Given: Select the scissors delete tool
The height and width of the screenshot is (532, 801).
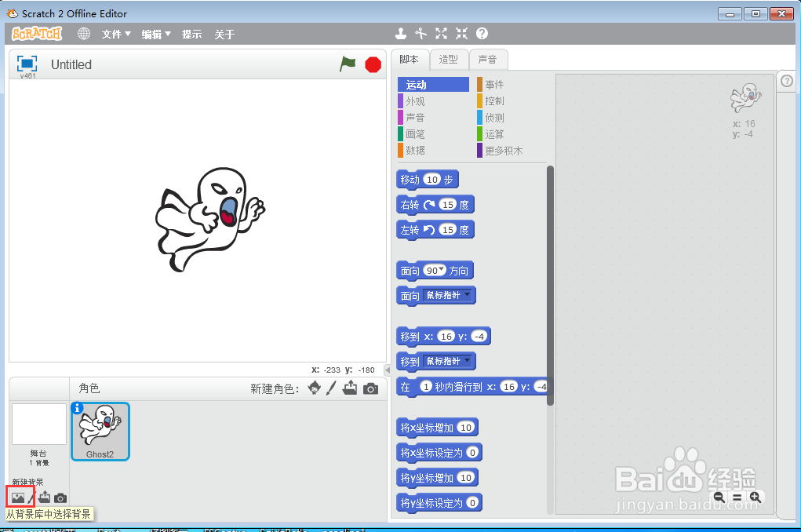Looking at the screenshot, I should tap(421, 34).
